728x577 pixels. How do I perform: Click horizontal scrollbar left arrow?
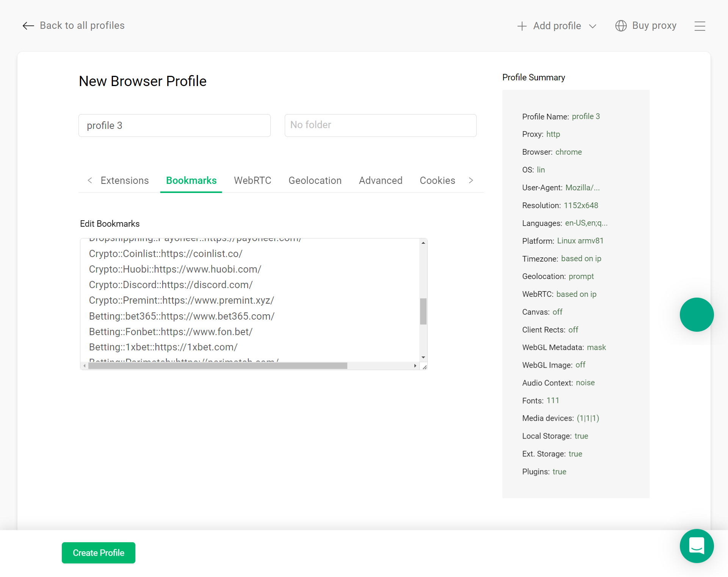point(84,366)
